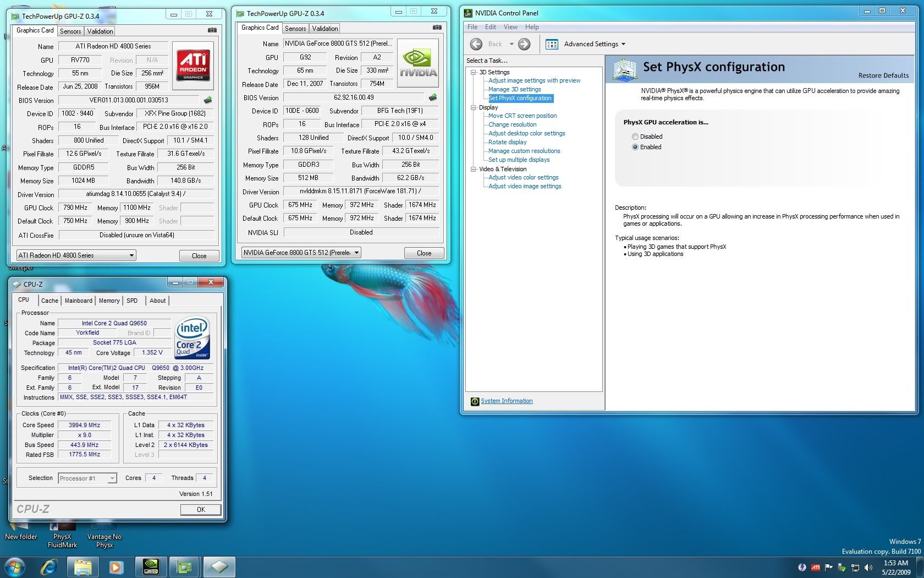Switch to the Mainboard tab in CPU-Z
This screenshot has width=924, height=578.
pyautogui.click(x=78, y=301)
